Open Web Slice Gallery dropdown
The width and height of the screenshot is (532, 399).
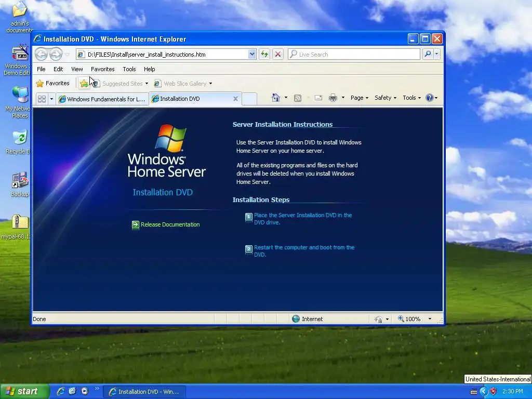tap(210, 84)
